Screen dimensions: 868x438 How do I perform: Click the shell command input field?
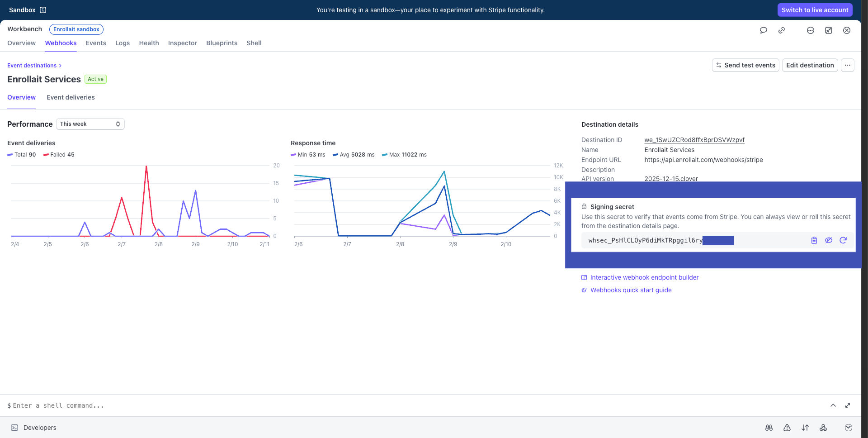point(181,405)
